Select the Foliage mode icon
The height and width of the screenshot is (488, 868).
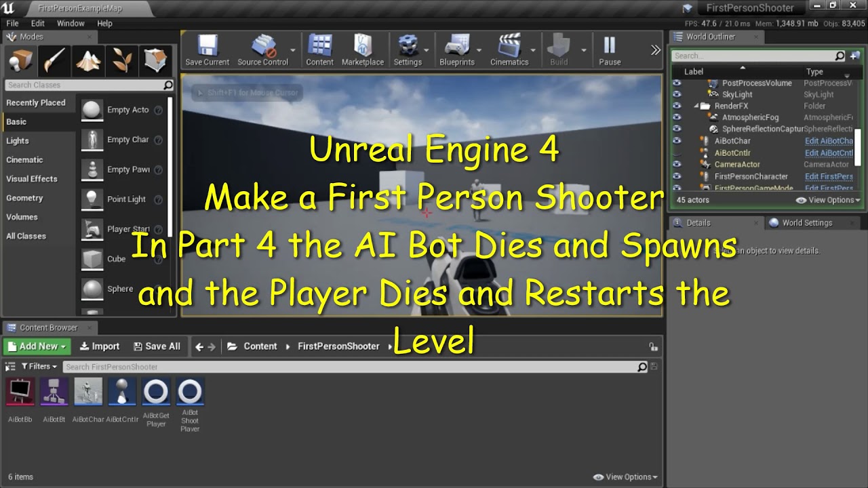pyautogui.click(x=122, y=62)
